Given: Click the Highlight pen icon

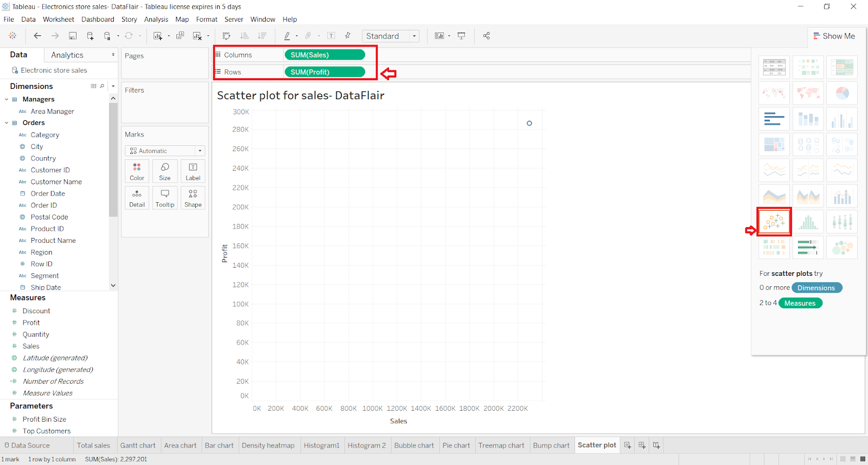Looking at the screenshot, I should click(287, 36).
